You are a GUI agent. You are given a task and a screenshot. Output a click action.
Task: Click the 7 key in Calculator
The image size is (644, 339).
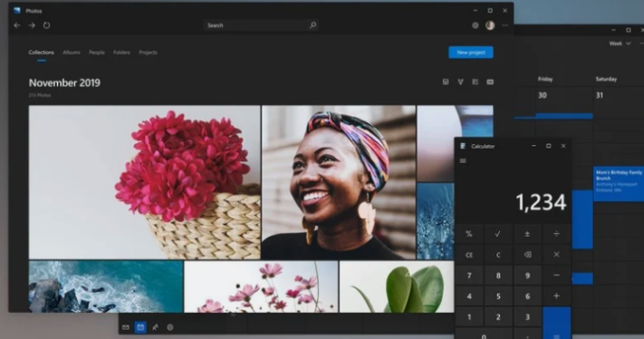(x=468, y=276)
